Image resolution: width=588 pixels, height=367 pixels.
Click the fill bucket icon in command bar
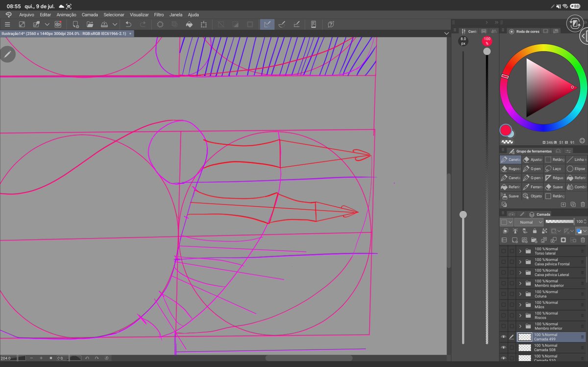(x=189, y=24)
